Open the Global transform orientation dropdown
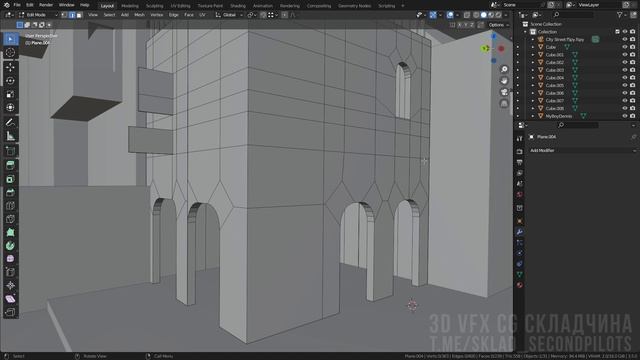Viewport: 640px width, 360px height. (229, 15)
